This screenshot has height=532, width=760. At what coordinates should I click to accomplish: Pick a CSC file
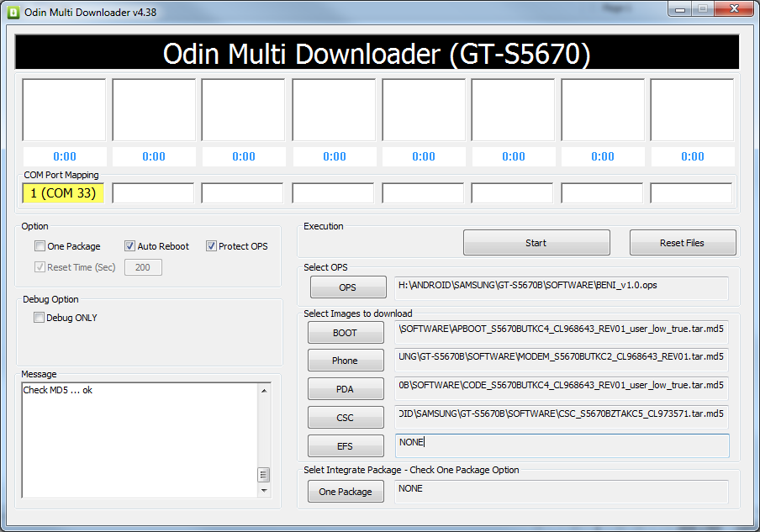click(345, 418)
